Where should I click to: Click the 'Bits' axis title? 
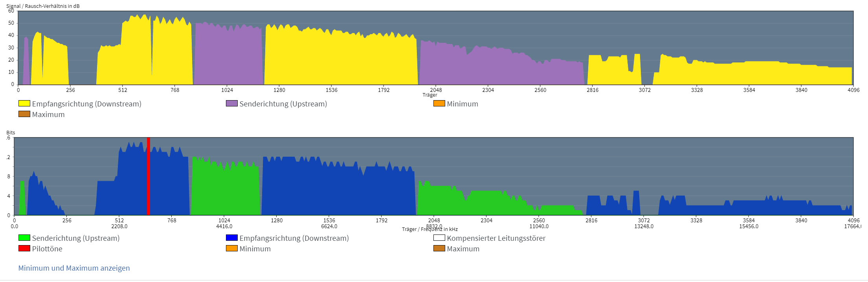11,132
